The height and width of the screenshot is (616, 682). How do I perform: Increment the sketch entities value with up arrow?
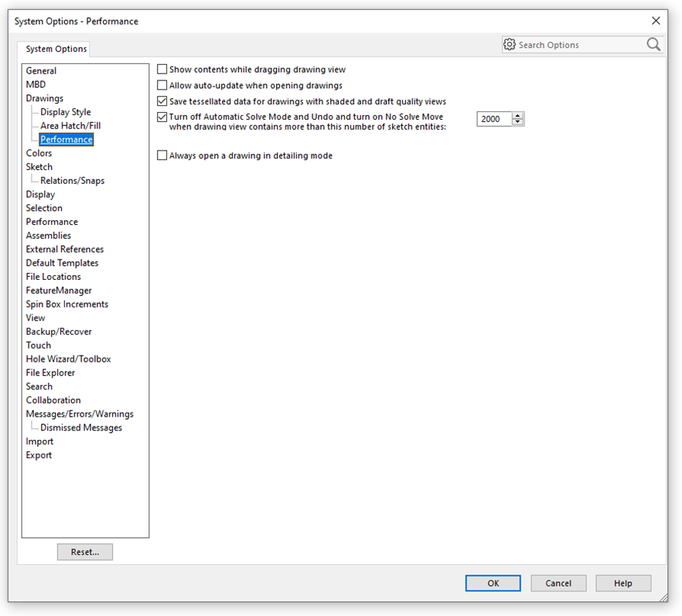[x=518, y=115]
